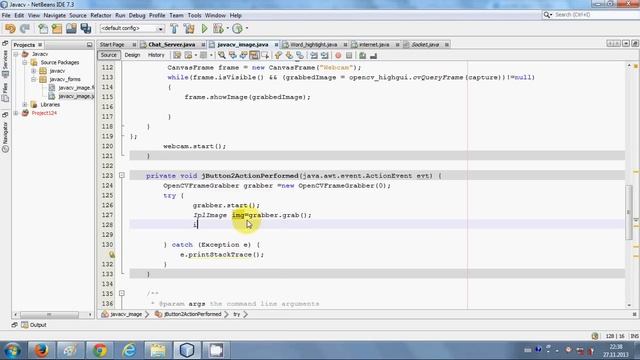Open Google Chrome from the taskbar
This screenshot has height=360, width=640.
pyautogui.click(x=100, y=350)
